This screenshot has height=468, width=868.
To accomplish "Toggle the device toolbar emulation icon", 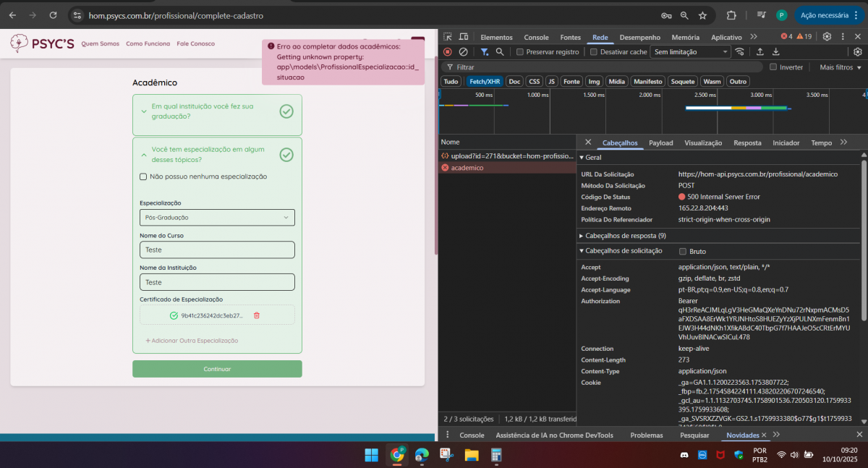I will pos(464,37).
